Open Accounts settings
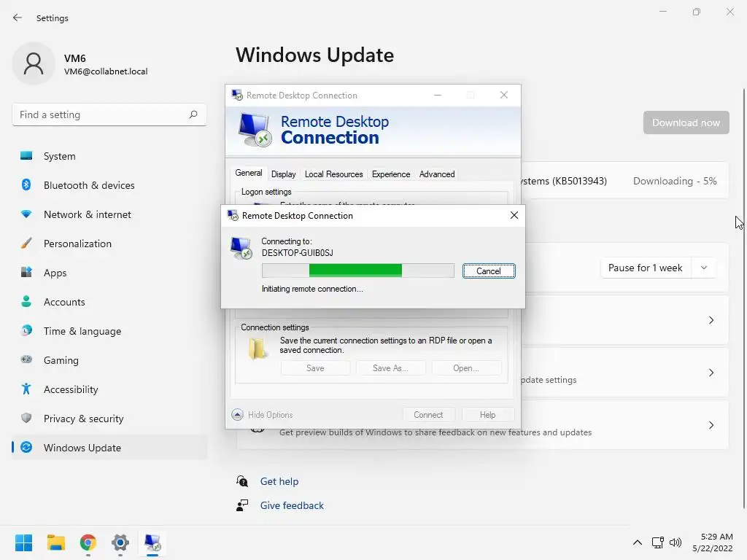747x560 pixels. 109,302
